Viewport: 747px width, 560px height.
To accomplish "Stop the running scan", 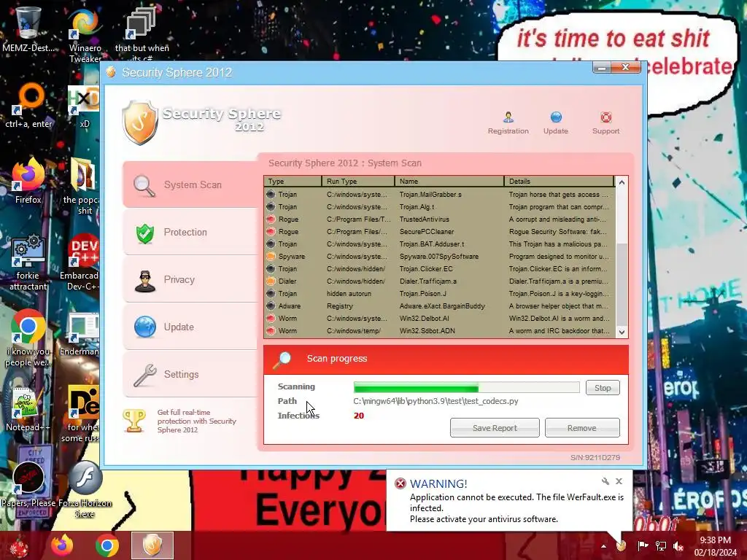I will [x=603, y=388].
